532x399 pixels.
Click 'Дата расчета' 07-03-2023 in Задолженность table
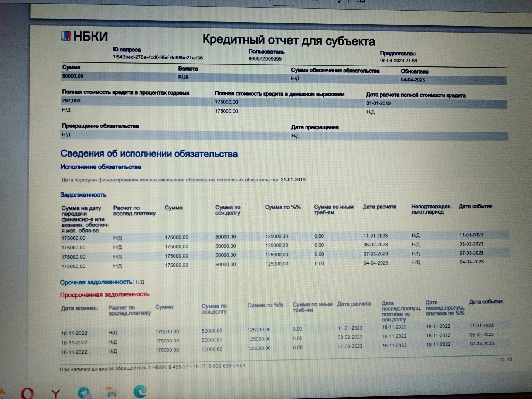point(375,254)
